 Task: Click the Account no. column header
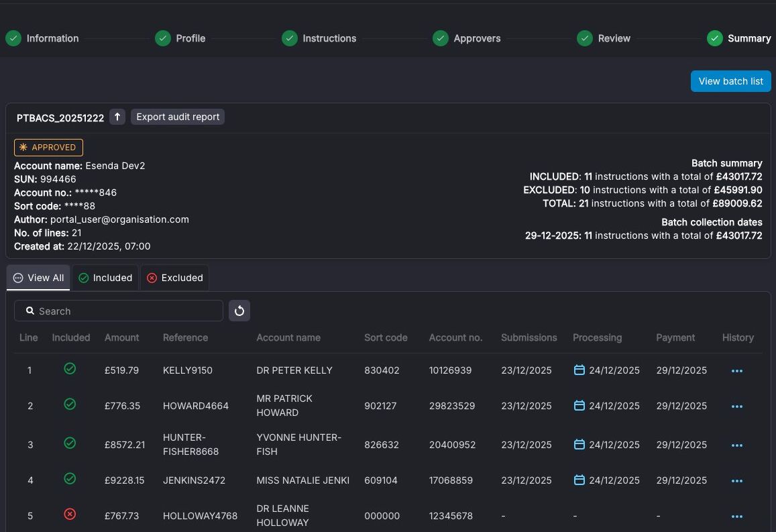tap(456, 337)
